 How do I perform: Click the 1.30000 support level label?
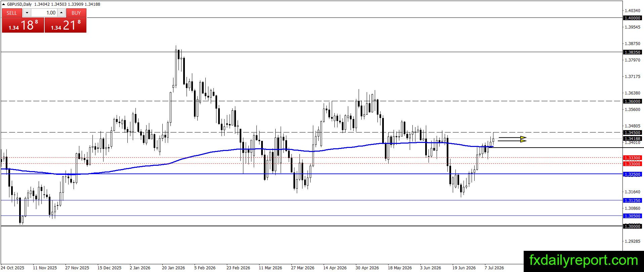[632, 226]
